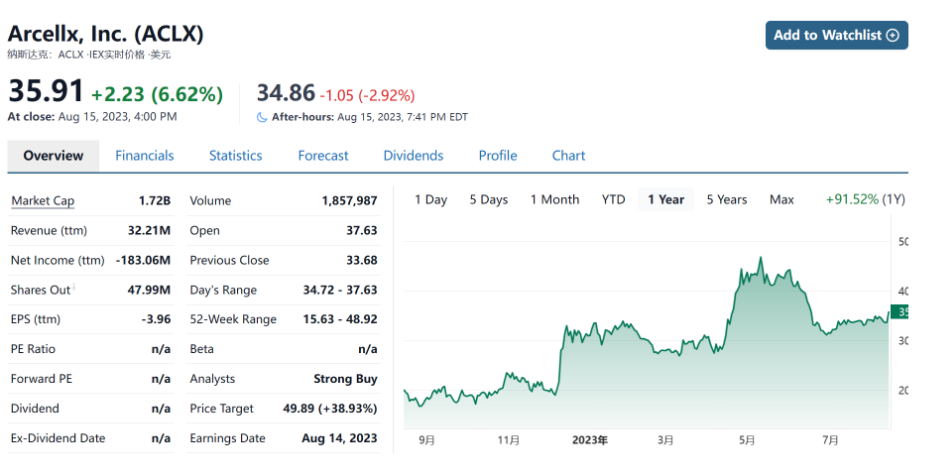This screenshot has width=937, height=470.
Task: Open the Financials tab
Action: click(x=144, y=156)
